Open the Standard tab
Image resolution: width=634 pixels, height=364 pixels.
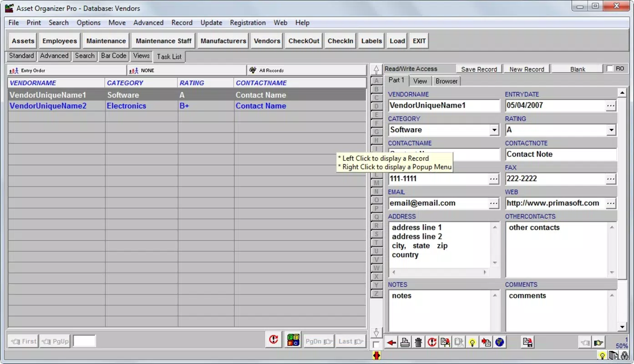click(x=21, y=56)
